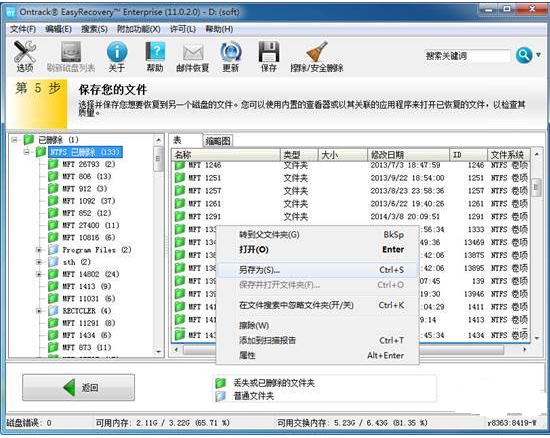Image resolution: width=550 pixels, height=438 pixels.
Task: Open the 帮助 help book icon
Action: click(155, 56)
